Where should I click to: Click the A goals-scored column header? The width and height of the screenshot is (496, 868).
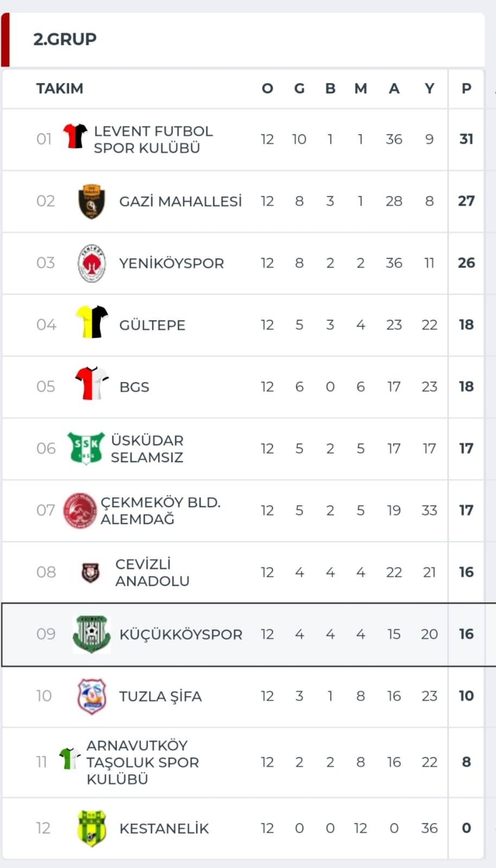tap(394, 88)
